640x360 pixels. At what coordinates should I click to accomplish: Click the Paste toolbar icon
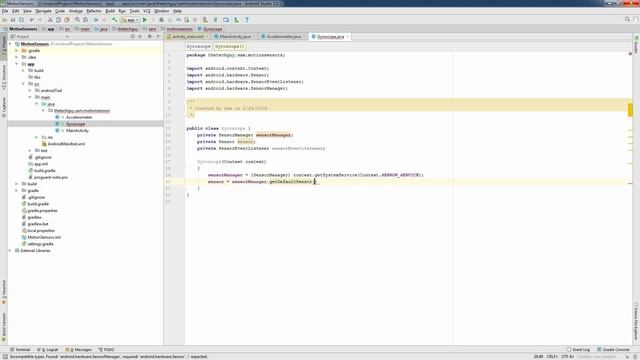click(67, 20)
